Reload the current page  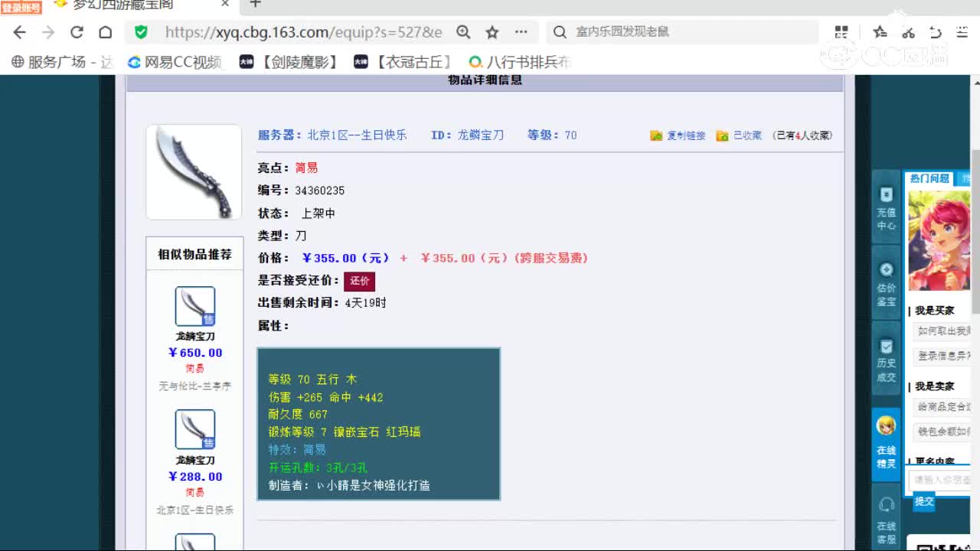pos(77,32)
